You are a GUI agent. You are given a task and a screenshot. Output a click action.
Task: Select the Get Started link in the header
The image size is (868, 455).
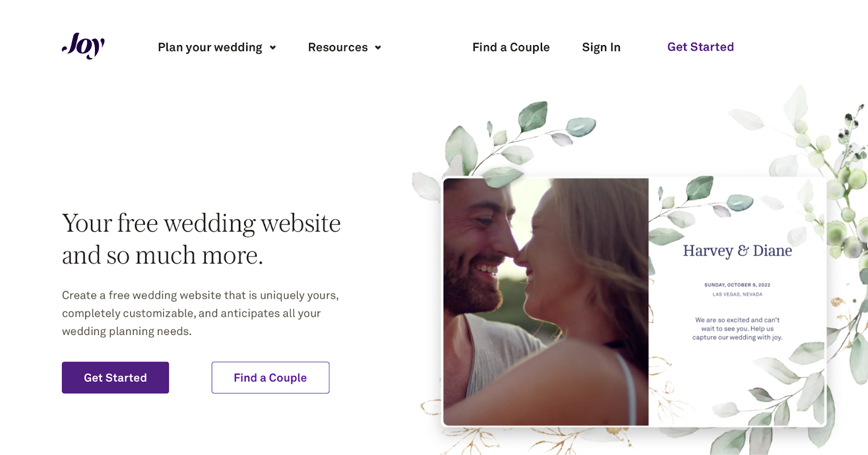coord(700,47)
